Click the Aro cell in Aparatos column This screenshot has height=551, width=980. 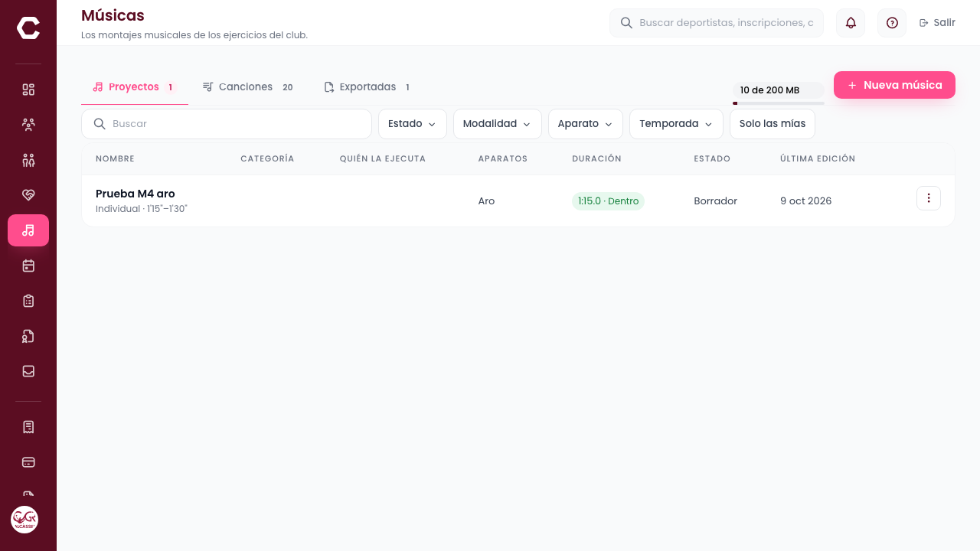tap(486, 201)
